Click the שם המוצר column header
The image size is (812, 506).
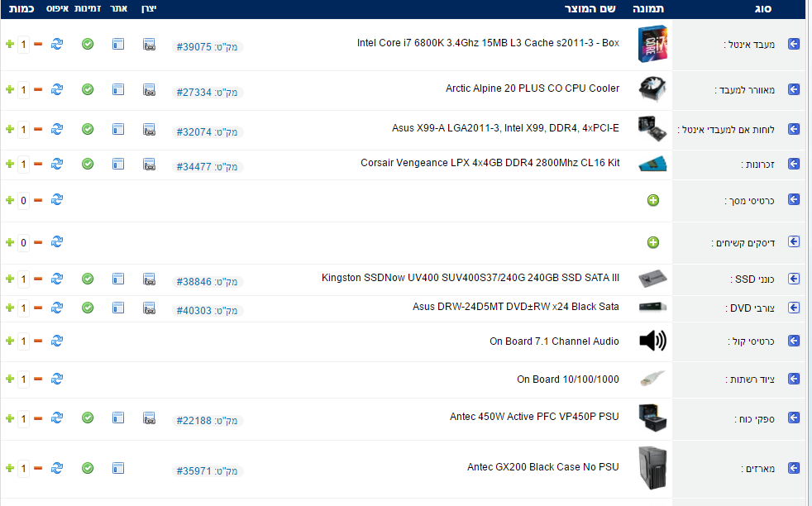tap(590, 8)
